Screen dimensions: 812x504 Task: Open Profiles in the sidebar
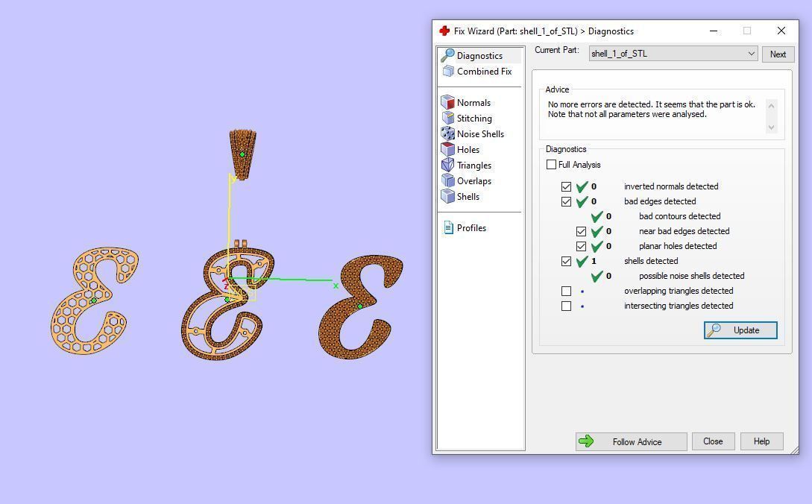point(471,228)
